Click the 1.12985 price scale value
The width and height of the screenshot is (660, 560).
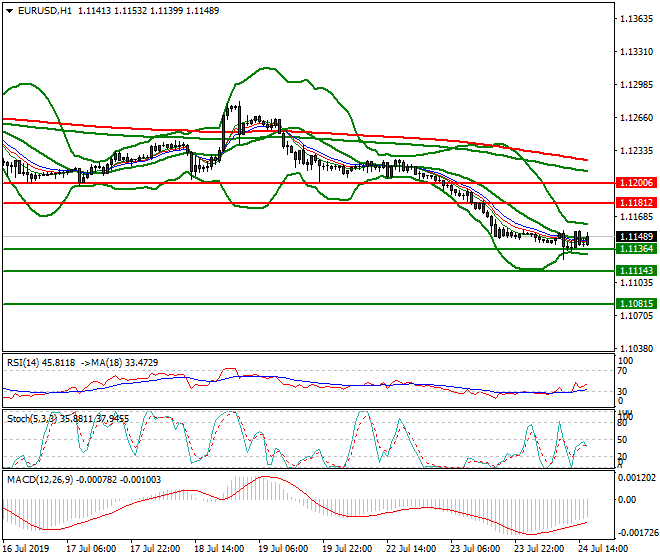tap(637, 85)
